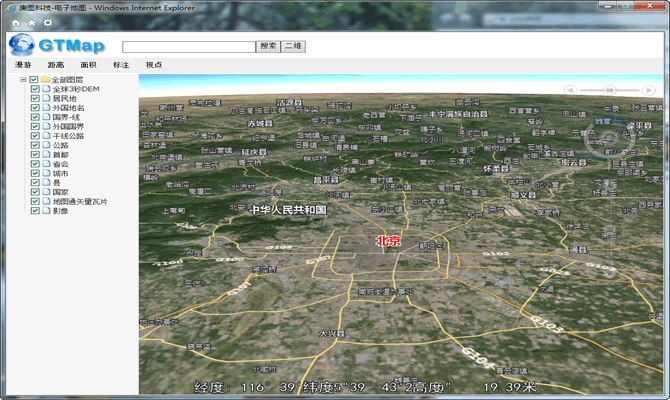
Task: Disable the 影像 layer checkbox
Action: pos(35,210)
